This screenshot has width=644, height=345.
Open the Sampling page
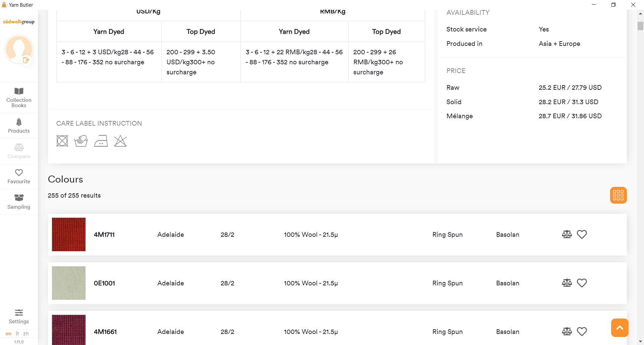[x=19, y=202]
